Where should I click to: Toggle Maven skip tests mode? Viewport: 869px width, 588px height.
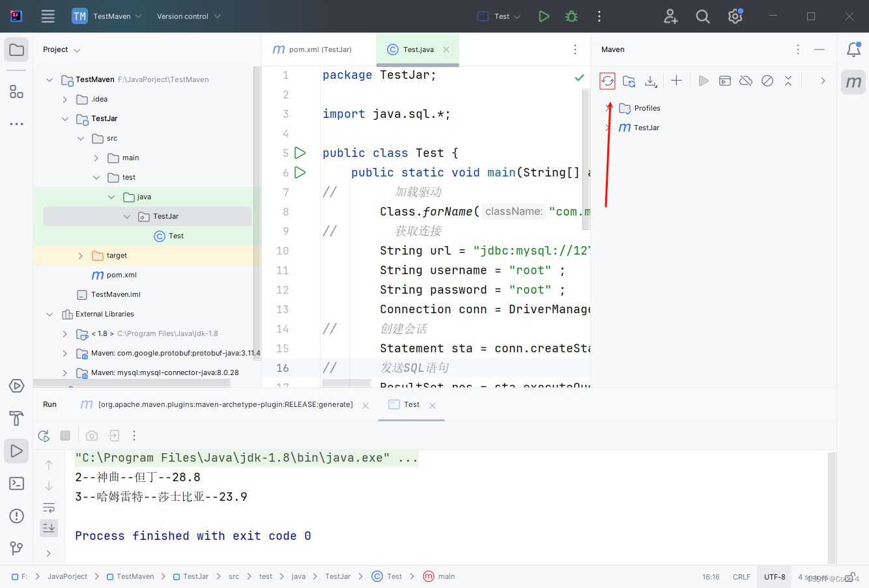[x=767, y=81]
